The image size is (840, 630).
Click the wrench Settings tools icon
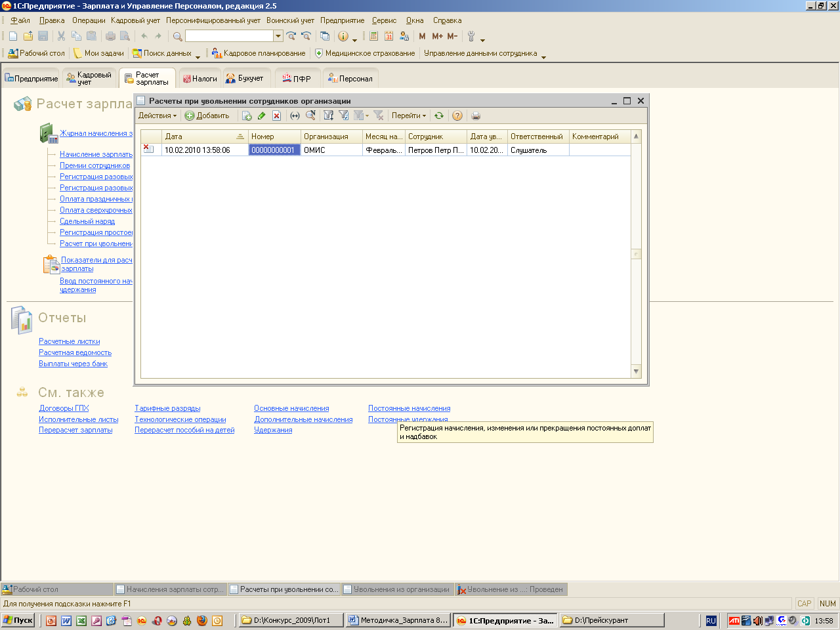pos(471,36)
